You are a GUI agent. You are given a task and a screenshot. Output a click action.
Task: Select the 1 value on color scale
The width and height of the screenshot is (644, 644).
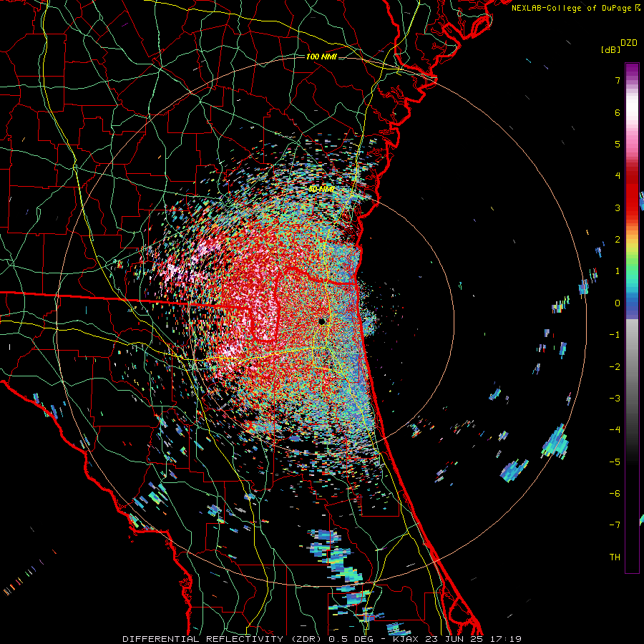pyautogui.click(x=618, y=271)
